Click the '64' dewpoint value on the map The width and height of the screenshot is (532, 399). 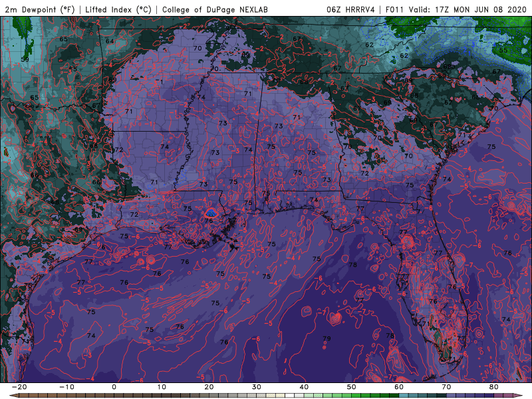tap(110, 41)
